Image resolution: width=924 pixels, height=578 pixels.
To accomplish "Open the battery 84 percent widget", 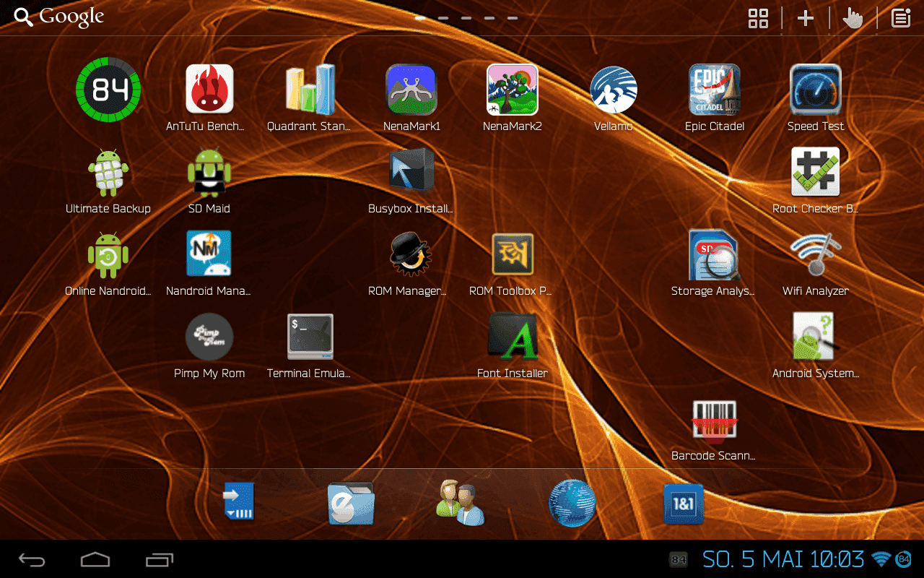I will coord(108,90).
